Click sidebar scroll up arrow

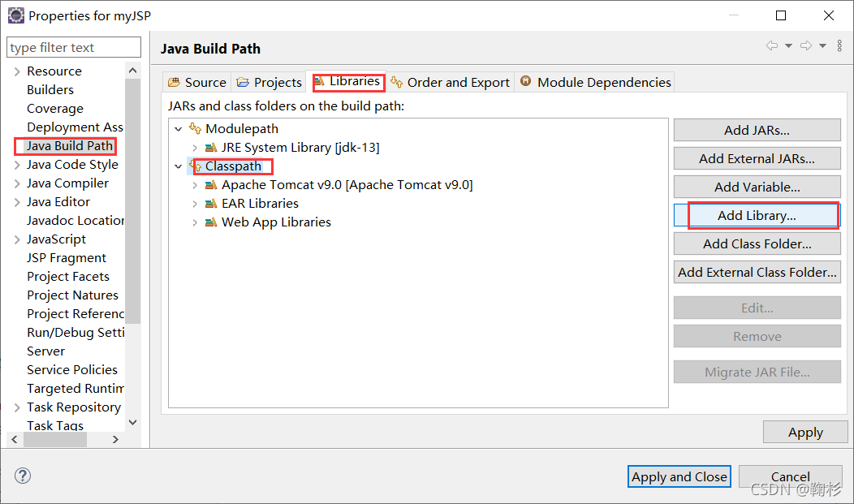point(132,71)
